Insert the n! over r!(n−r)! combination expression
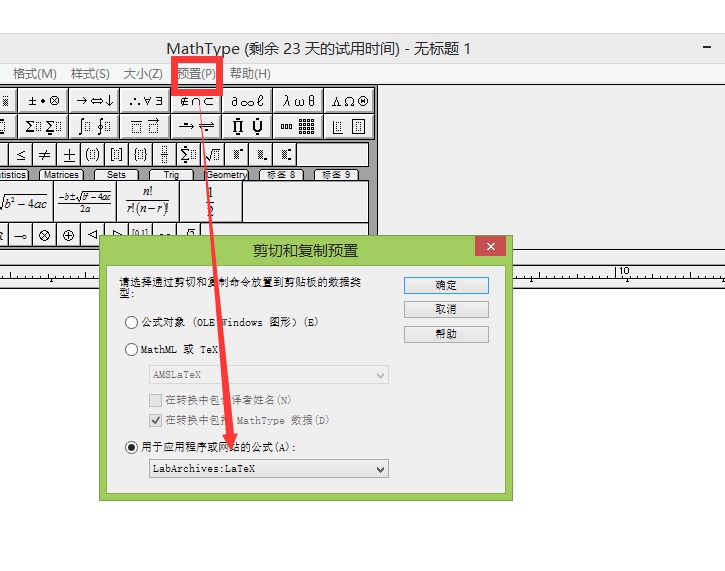The width and height of the screenshot is (725, 571). click(148, 202)
